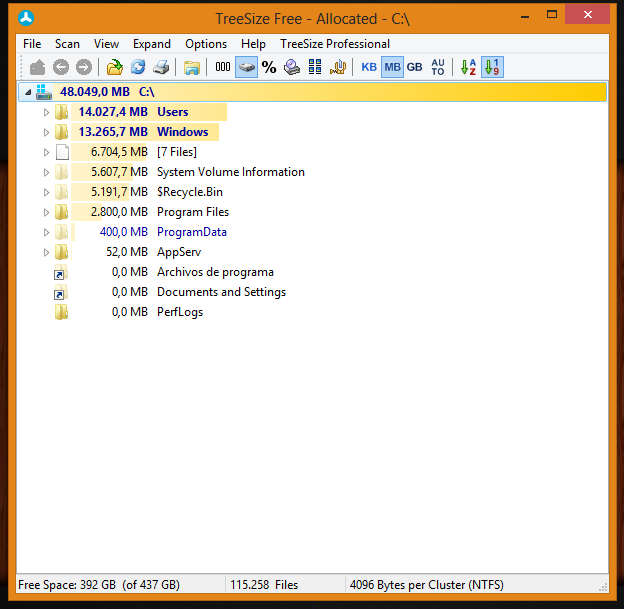Toggle size units to GB

pos(414,67)
